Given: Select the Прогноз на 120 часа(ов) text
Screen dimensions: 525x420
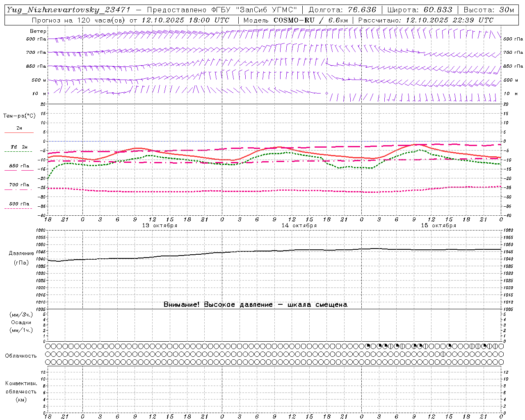Looking at the screenshot, I should click(79, 20).
